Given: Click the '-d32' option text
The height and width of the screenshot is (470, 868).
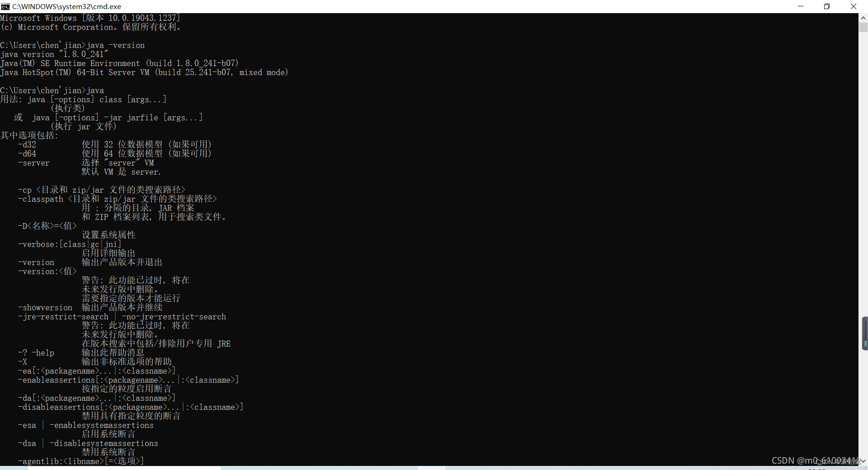Looking at the screenshot, I should pos(27,145).
